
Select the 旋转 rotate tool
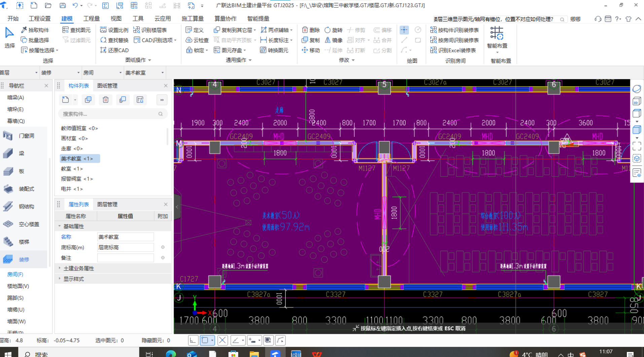point(333,30)
